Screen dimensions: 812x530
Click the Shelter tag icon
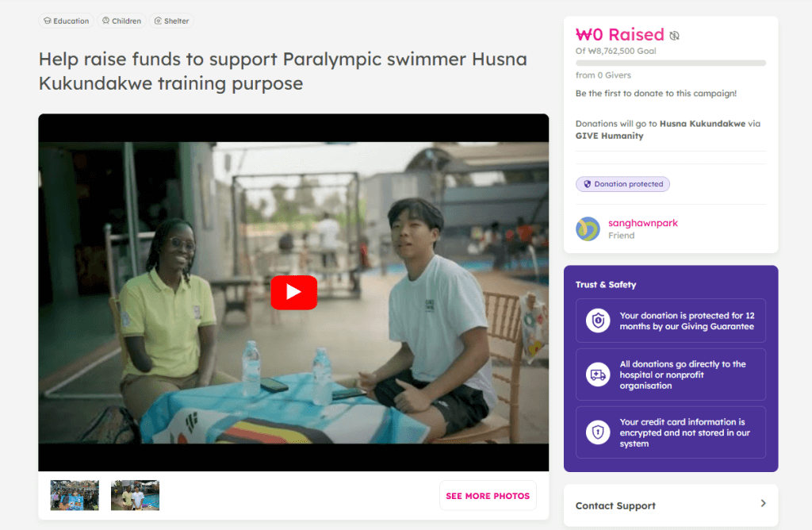[158, 21]
